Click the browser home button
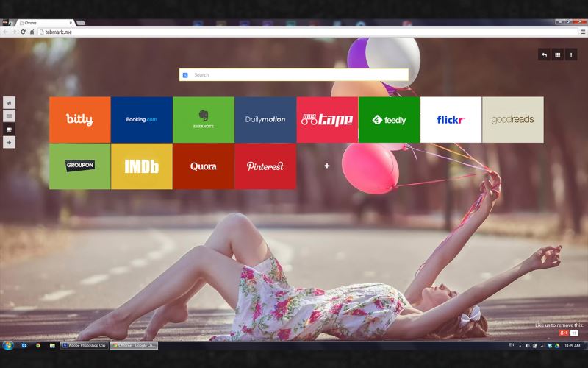This screenshot has width=588, height=368. tap(32, 32)
